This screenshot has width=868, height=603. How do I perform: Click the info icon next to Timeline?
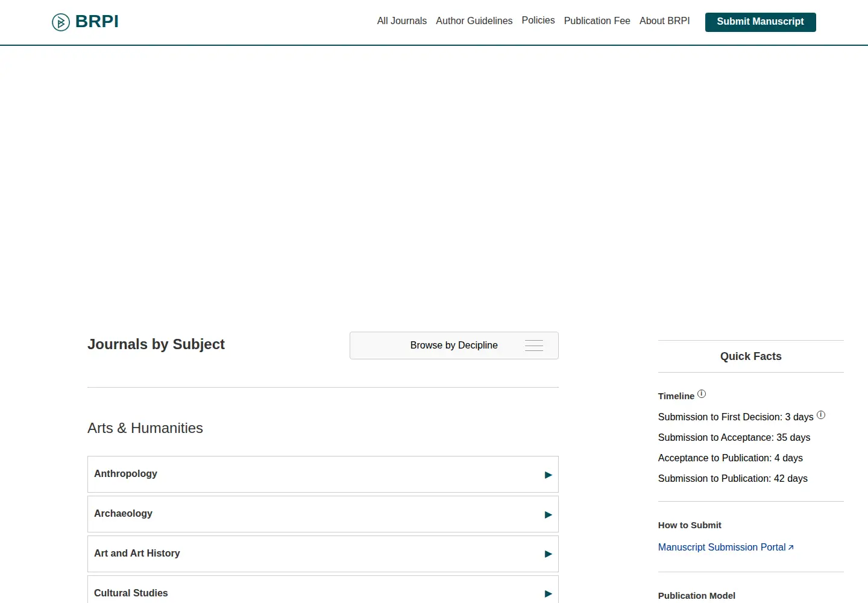tap(702, 394)
